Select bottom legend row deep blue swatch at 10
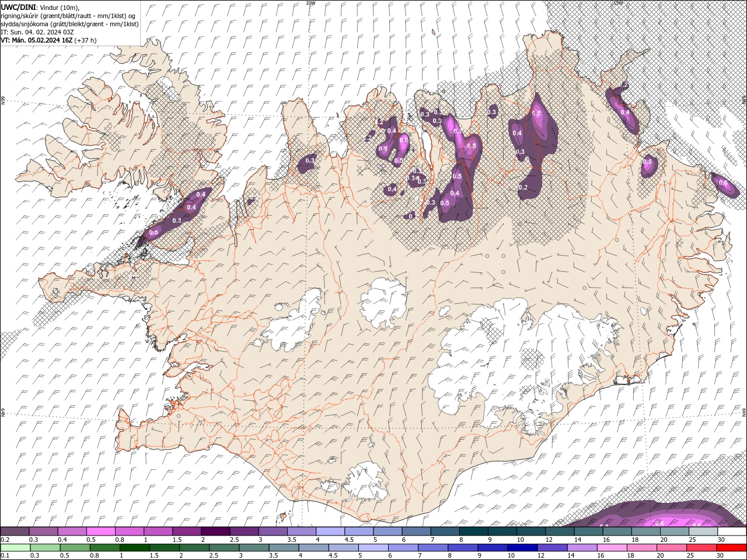 [522, 548]
